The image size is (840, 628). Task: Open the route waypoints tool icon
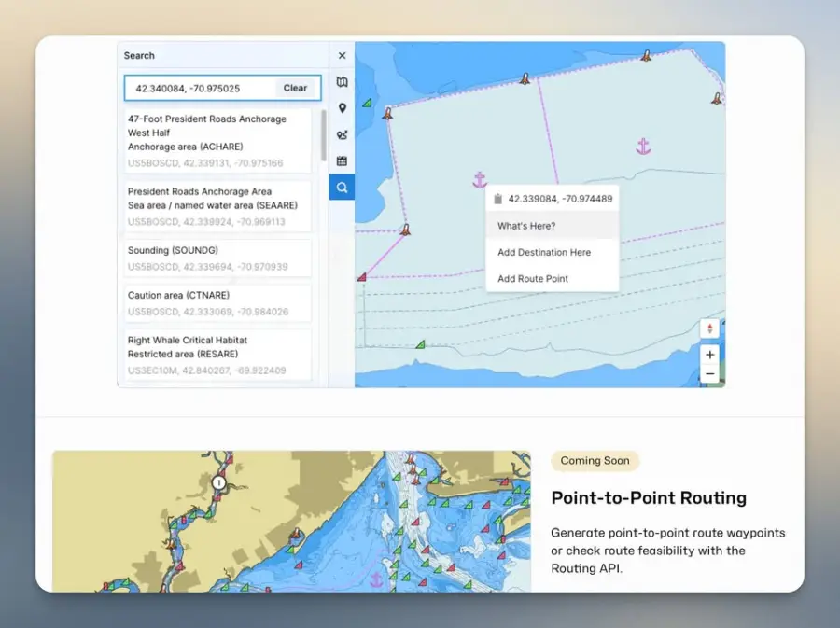click(342, 135)
